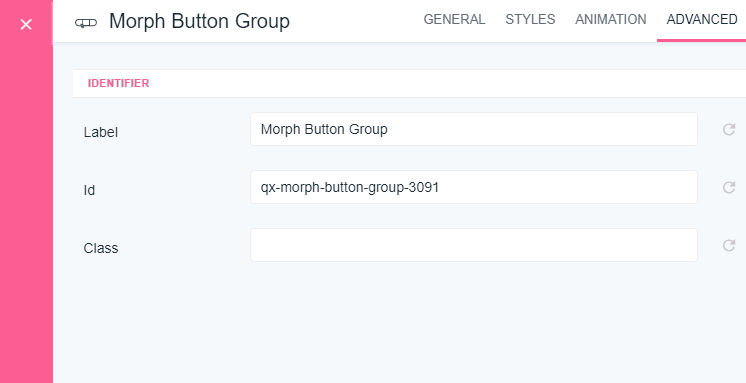Reset the Label field value
The height and width of the screenshot is (383, 746).
pyautogui.click(x=729, y=129)
